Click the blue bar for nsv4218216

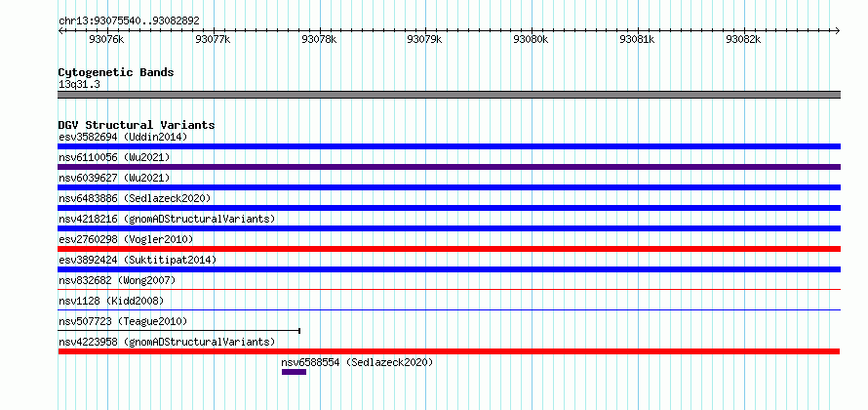point(449,228)
